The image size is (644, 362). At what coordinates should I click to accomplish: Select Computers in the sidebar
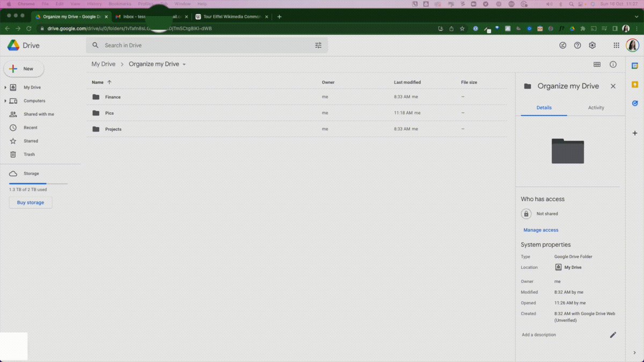click(x=34, y=101)
